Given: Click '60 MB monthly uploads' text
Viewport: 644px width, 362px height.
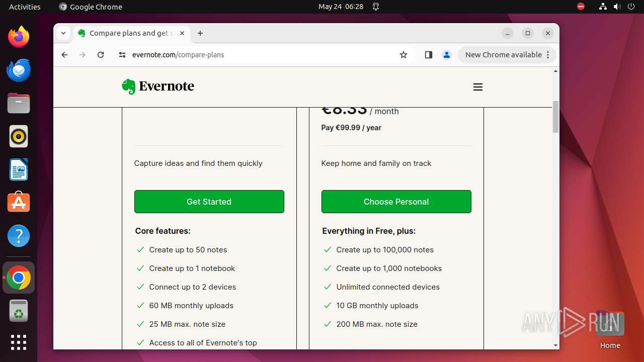Looking at the screenshot, I should [x=191, y=306].
